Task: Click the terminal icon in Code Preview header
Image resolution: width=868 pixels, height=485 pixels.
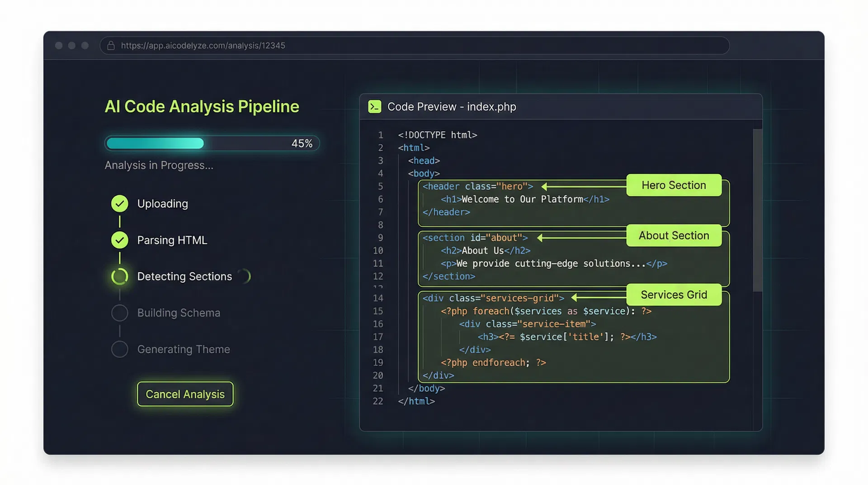Action: 374,106
